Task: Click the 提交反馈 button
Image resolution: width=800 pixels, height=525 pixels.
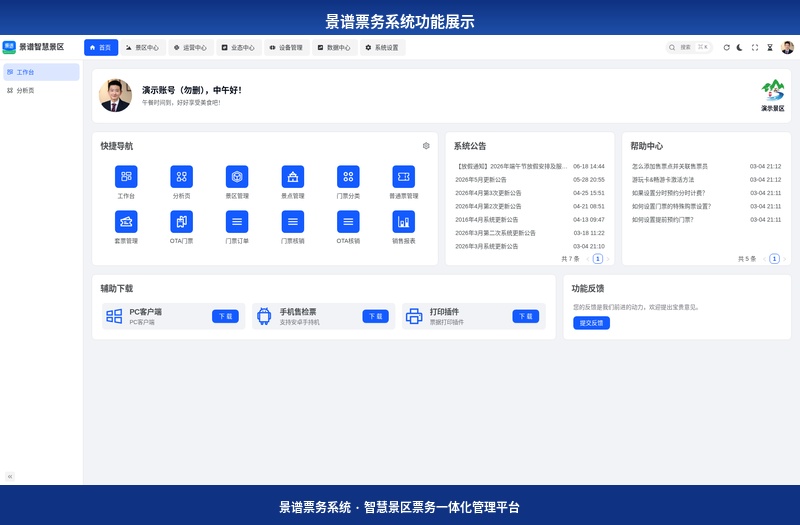Action: 591,323
